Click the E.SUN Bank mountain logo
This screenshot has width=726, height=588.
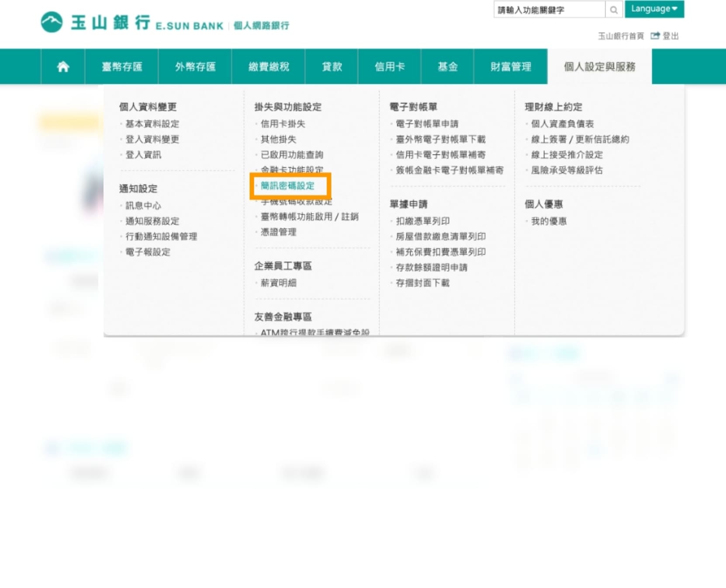coord(52,22)
